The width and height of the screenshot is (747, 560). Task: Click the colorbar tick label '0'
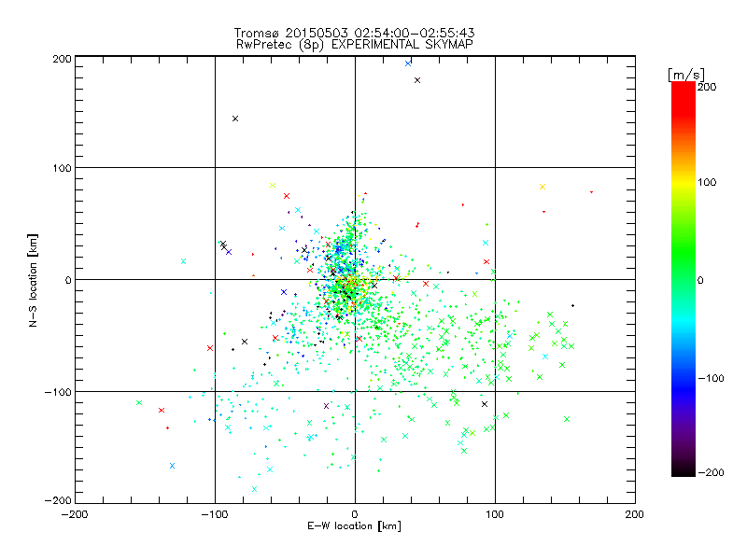click(x=700, y=280)
